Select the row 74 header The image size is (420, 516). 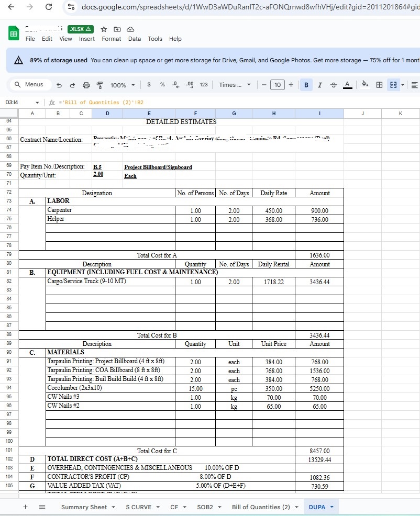(9, 210)
